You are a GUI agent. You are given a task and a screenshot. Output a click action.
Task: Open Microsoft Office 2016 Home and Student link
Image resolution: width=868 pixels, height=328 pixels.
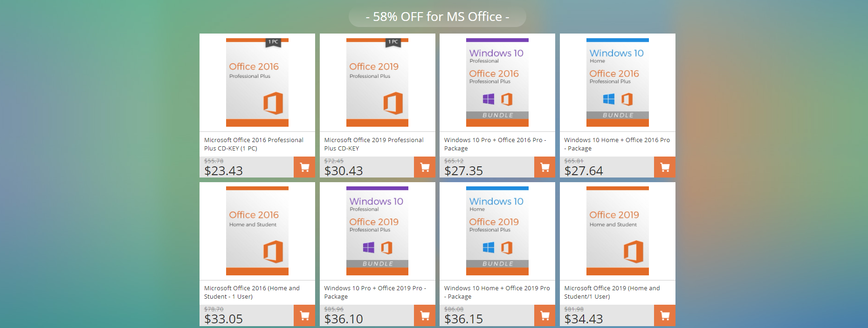252,292
